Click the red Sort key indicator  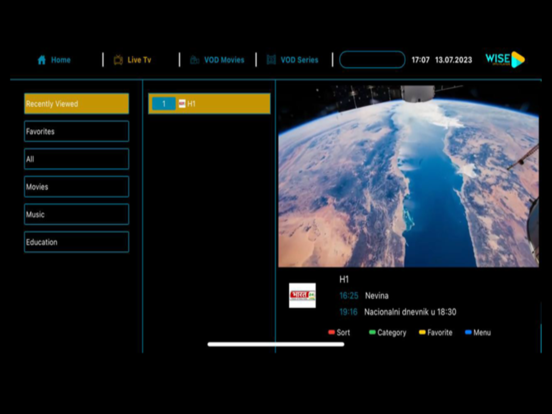click(331, 332)
